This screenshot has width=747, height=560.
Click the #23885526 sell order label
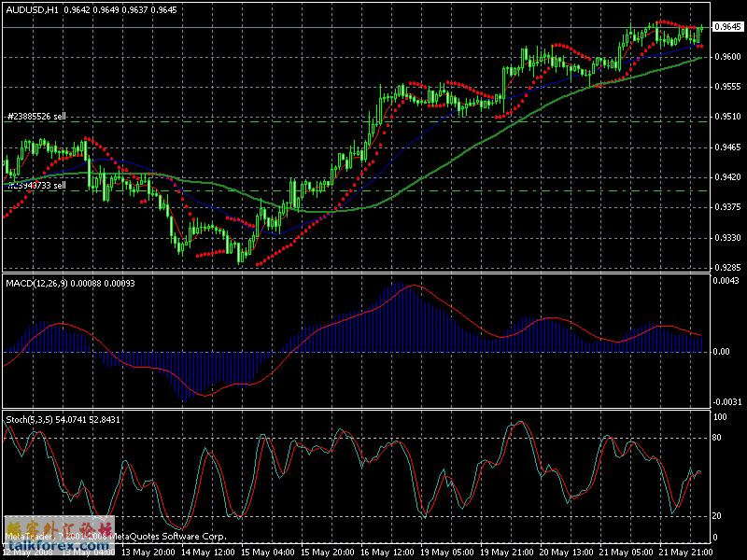(x=36, y=116)
